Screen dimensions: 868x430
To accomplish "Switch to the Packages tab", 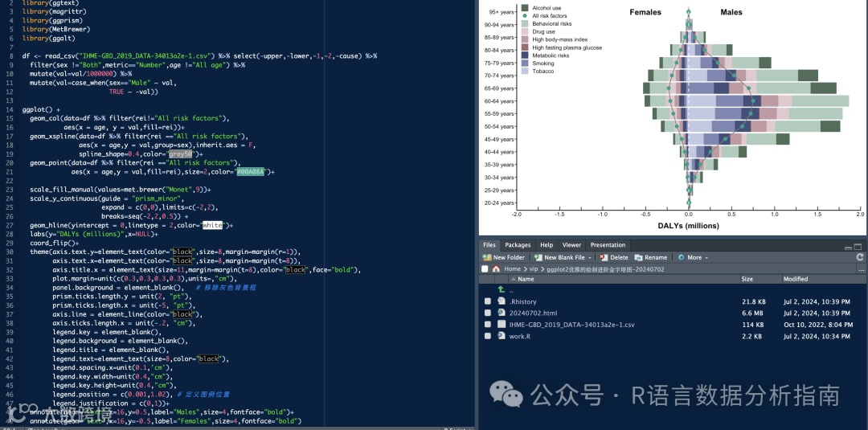I will tap(518, 245).
